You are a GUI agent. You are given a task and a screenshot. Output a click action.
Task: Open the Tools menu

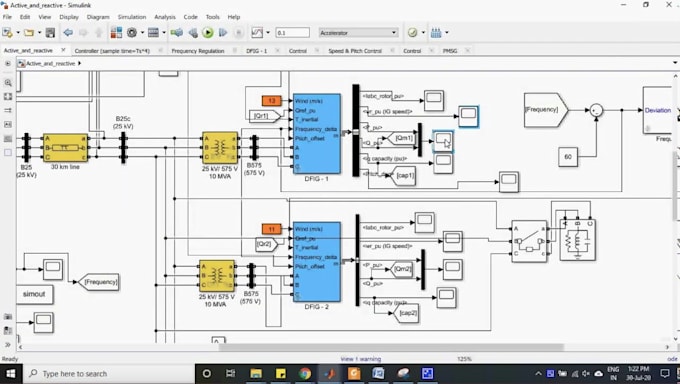[212, 17]
